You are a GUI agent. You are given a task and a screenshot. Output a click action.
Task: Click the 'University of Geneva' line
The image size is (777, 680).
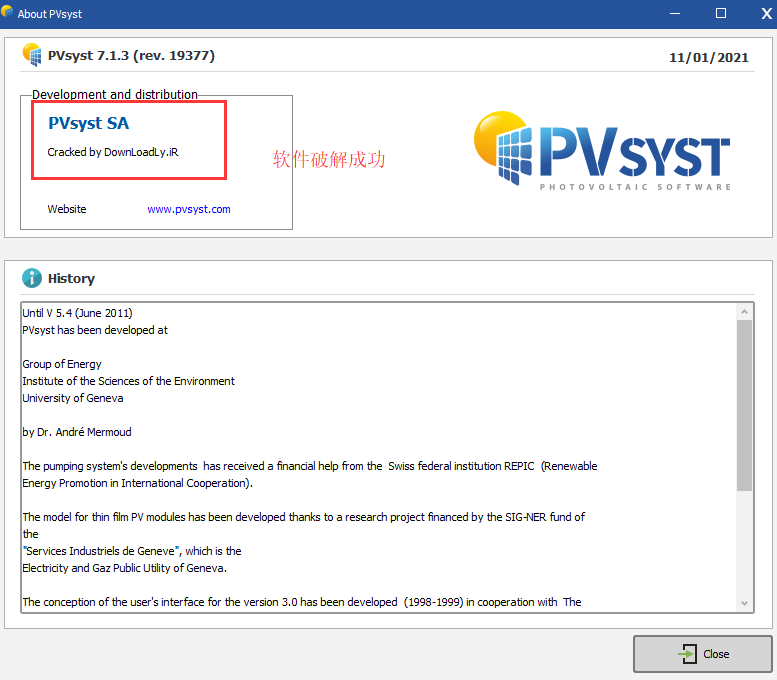[x=73, y=398]
